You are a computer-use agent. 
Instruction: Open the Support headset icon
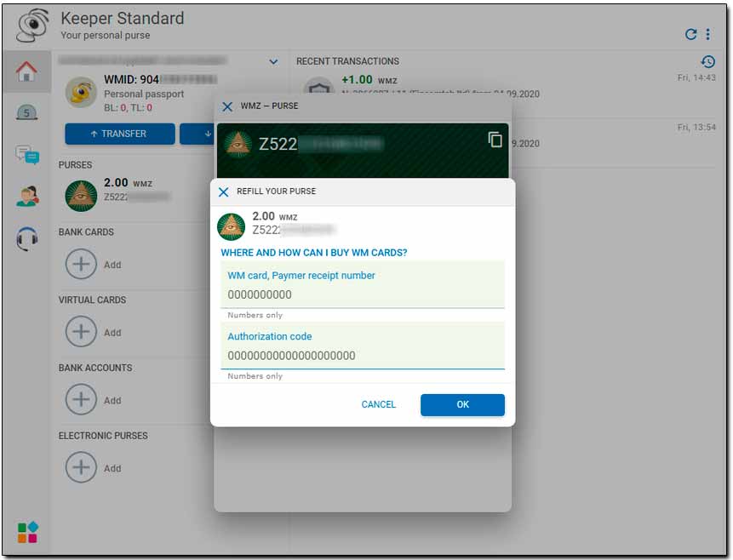point(27,238)
